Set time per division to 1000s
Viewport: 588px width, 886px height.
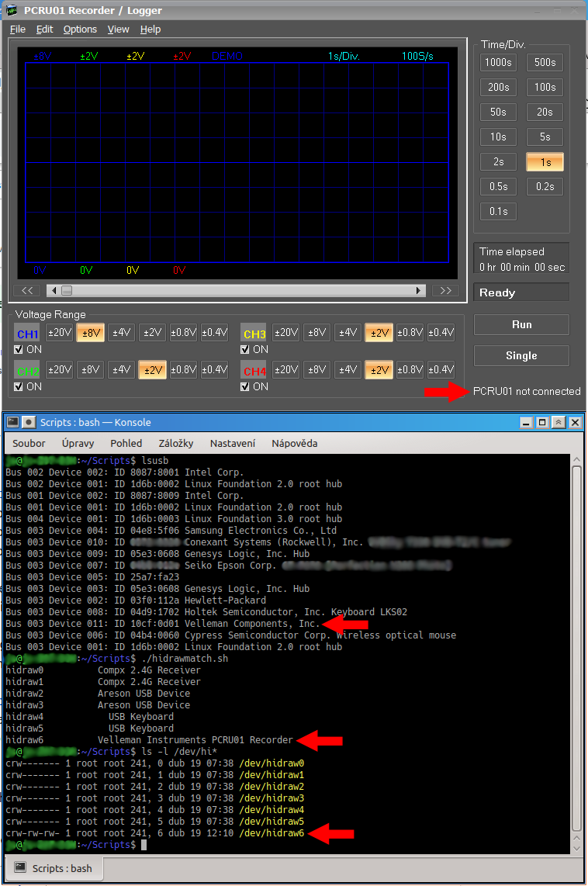[498, 62]
